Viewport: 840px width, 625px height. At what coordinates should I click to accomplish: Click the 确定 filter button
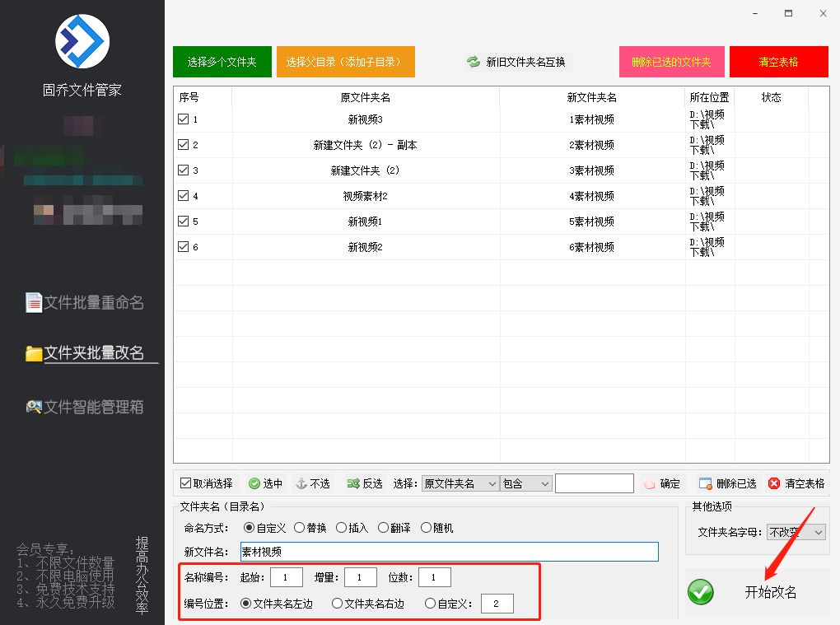pos(662,483)
